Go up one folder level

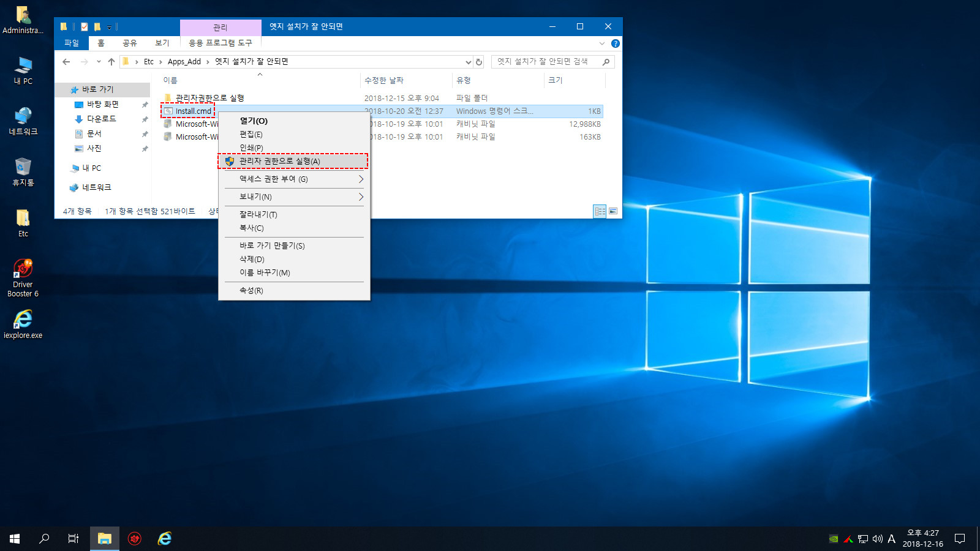[111, 62]
